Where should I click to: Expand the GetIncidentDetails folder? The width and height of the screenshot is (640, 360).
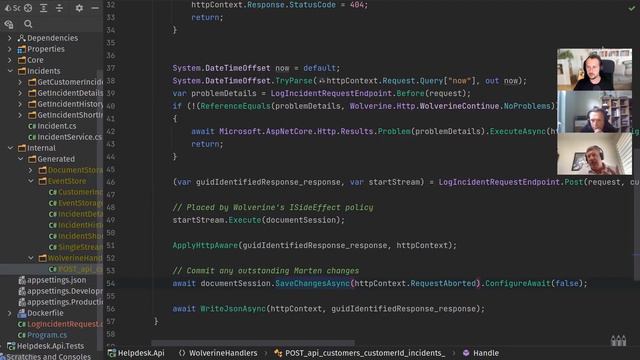click(x=20, y=93)
